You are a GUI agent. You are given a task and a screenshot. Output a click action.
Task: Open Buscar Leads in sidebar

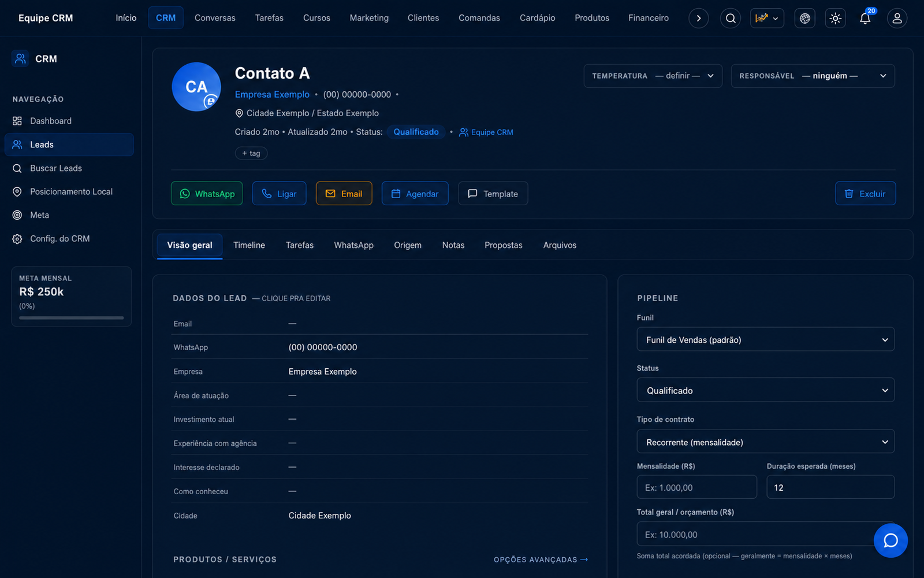69,168
